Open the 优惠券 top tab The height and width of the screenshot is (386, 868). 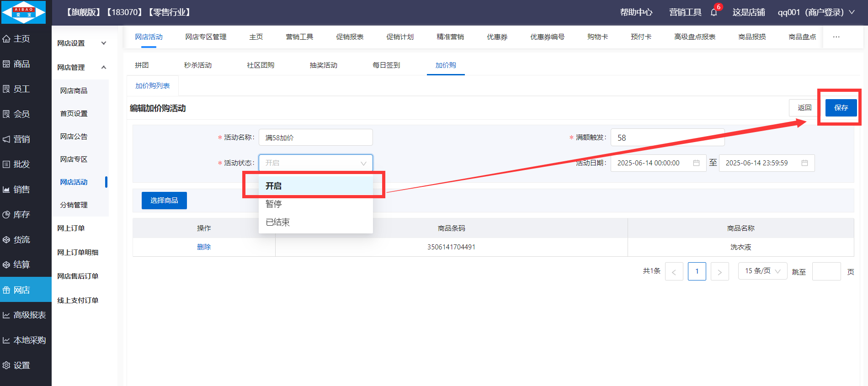click(497, 37)
